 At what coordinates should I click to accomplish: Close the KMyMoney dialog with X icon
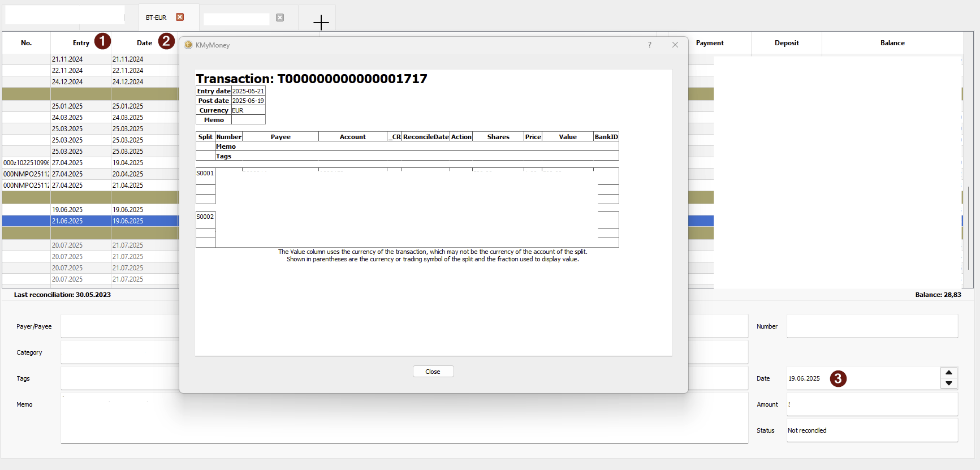pyautogui.click(x=675, y=45)
